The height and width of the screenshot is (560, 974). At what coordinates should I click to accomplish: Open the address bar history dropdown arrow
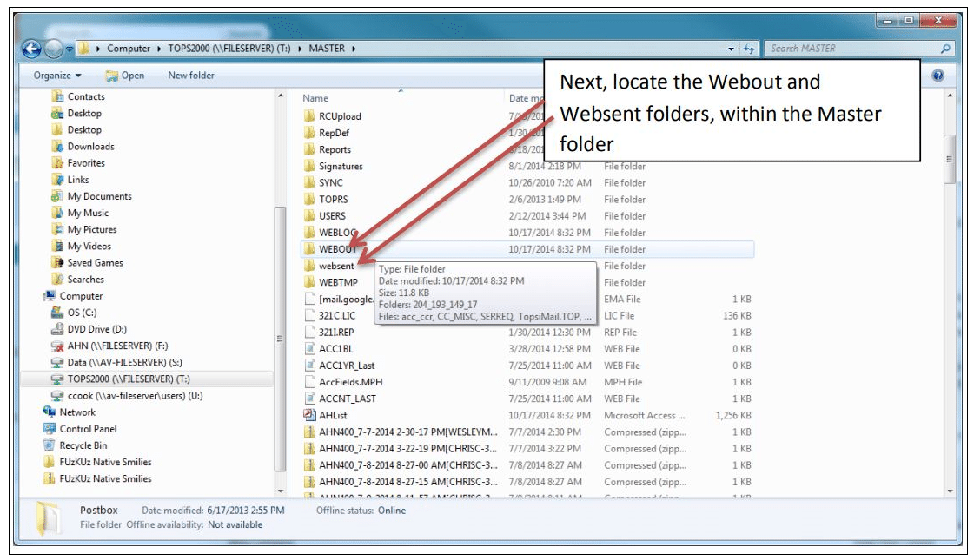pyautogui.click(x=731, y=49)
